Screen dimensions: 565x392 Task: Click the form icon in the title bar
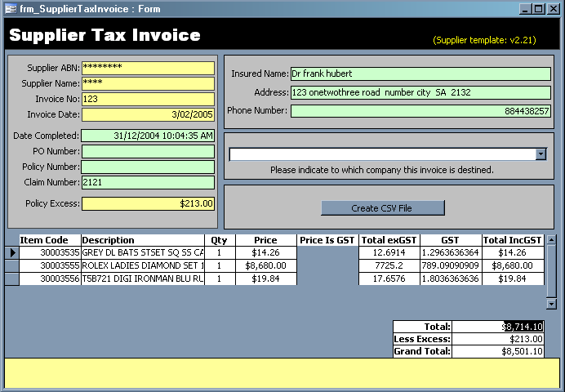click(x=11, y=9)
